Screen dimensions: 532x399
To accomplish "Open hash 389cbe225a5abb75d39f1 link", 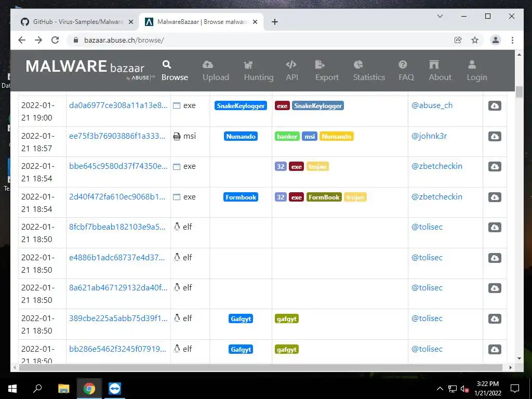I will tap(118, 318).
